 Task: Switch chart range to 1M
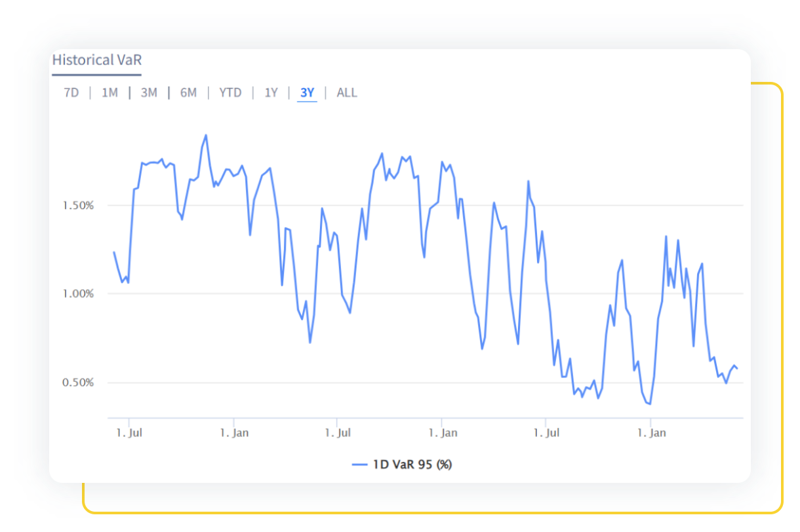[110, 92]
